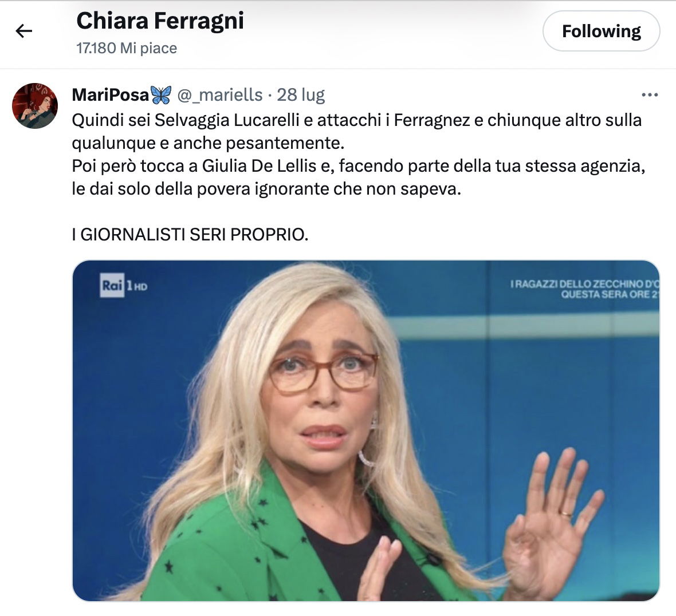Open the tweet via 28 lug timestamp
The image size is (676, 616).
(x=301, y=95)
